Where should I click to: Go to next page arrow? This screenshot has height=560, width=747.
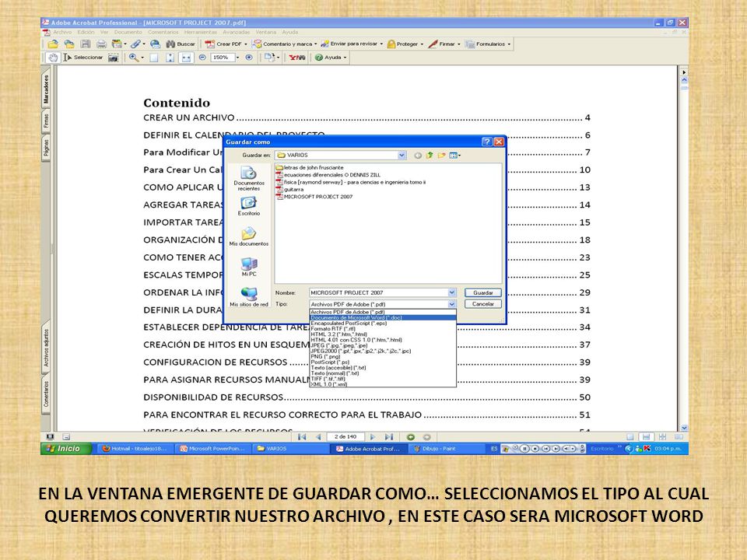tap(373, 437)
